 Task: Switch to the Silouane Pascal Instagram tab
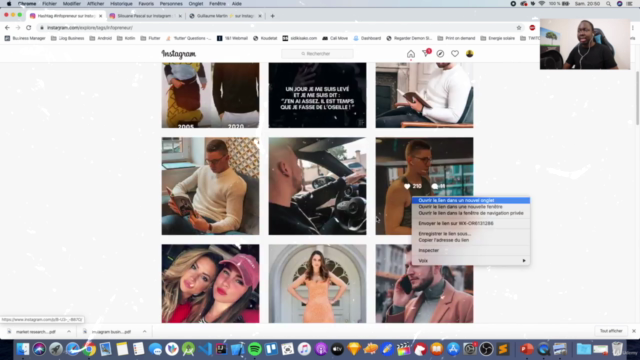coord(146,16)
